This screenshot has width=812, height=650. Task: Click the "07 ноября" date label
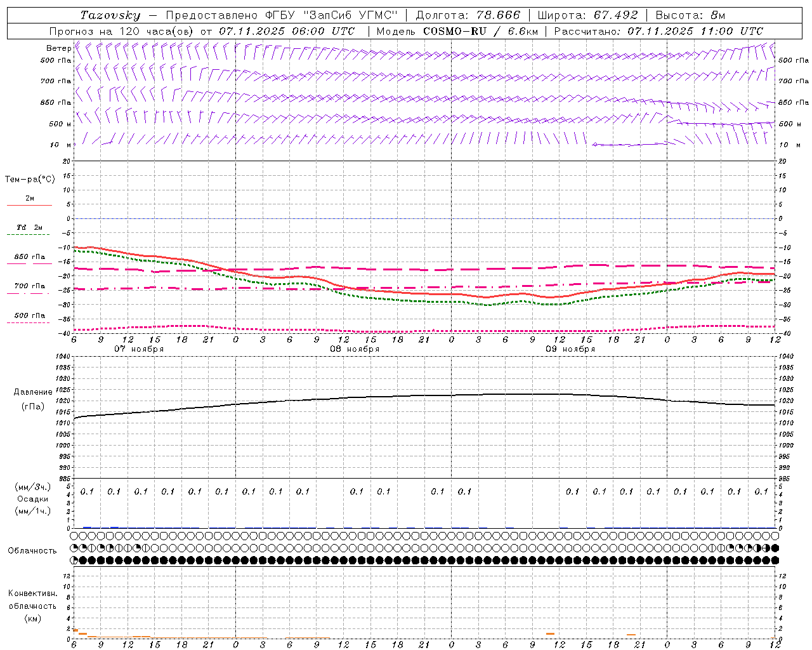click(x=139, y=349)
